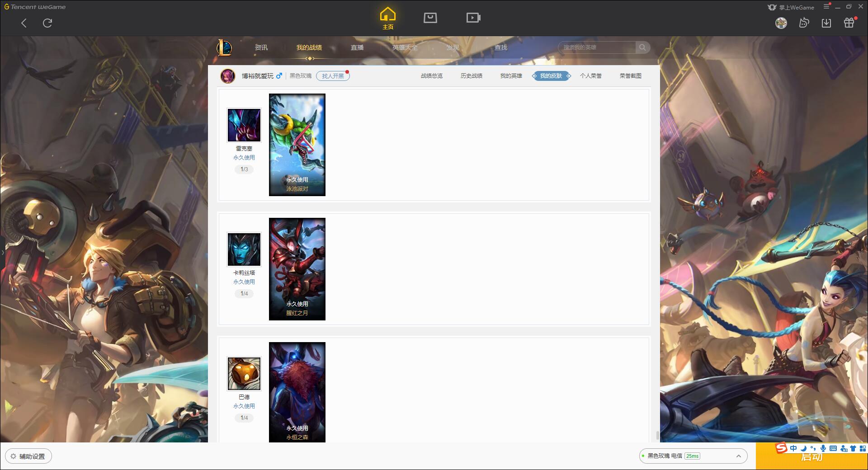
Task: Open the store bag icon
Action: tap(430, 18)
